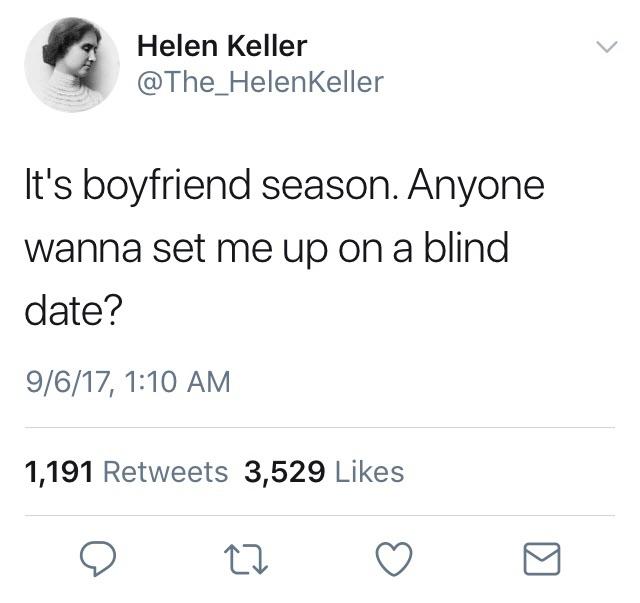Tap the word Anyone in the tweet
This screenshot has width=640, height=603.
(x=476, y=187)
